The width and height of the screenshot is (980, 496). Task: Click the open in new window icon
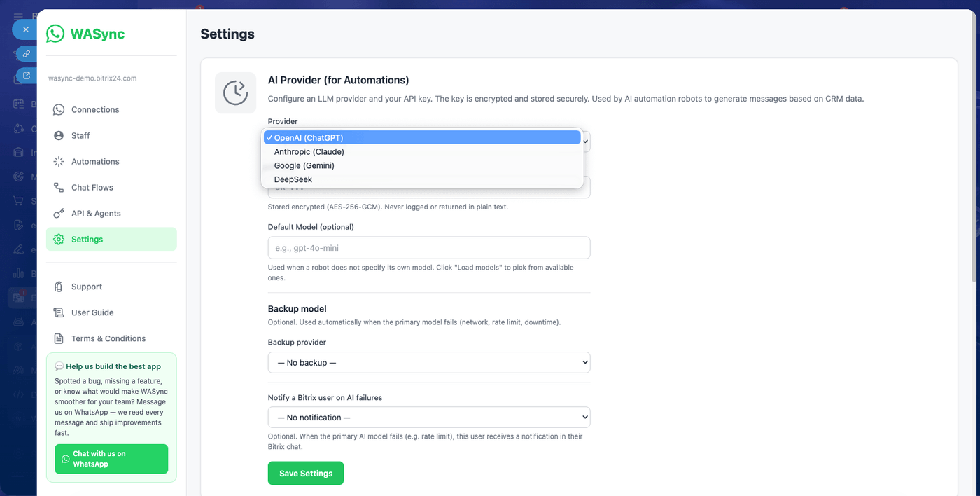click(27, 76)
